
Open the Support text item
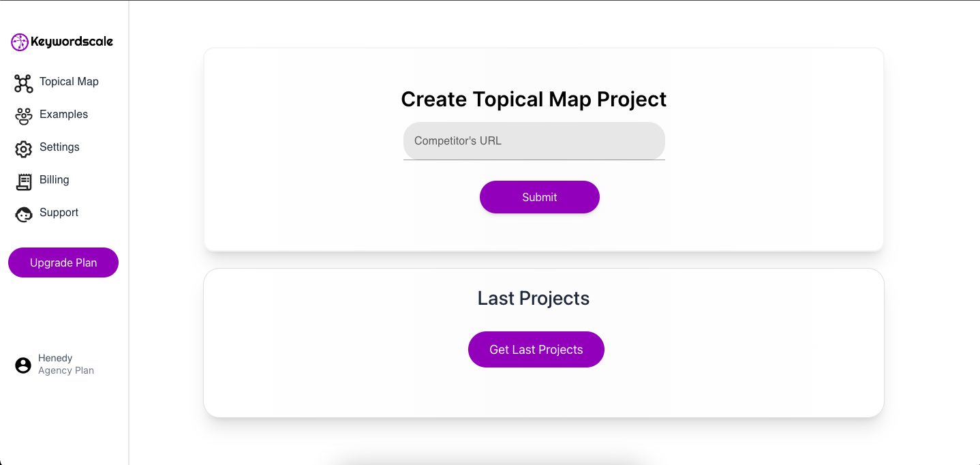[59, 213]
